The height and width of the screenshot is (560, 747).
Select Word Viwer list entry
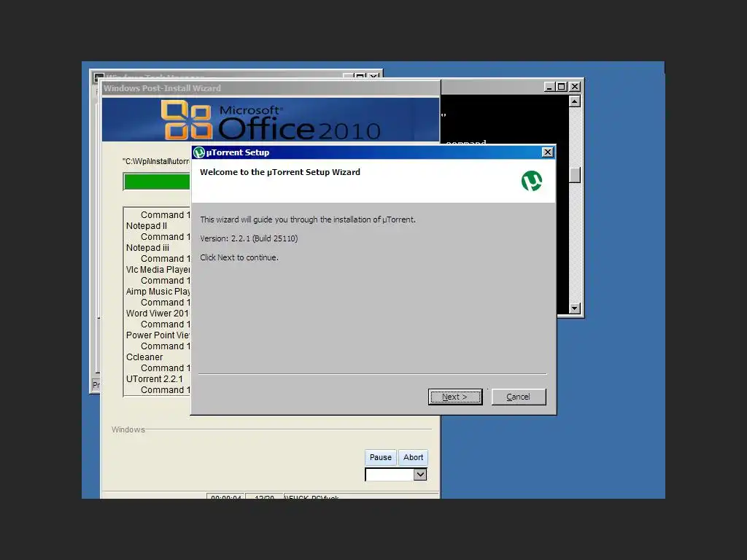158,314
